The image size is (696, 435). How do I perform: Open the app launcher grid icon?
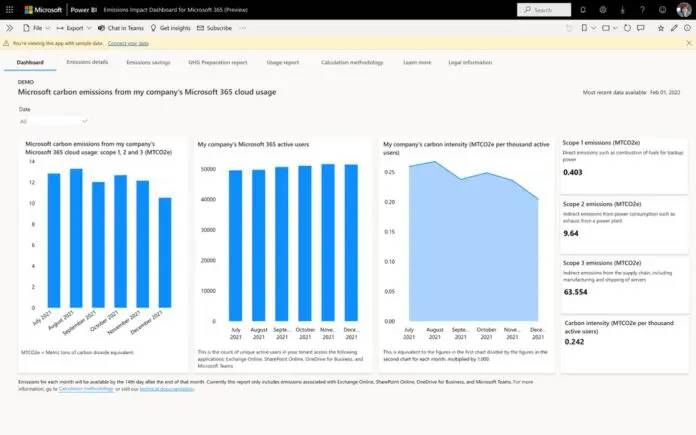click(x=10, y=9)
